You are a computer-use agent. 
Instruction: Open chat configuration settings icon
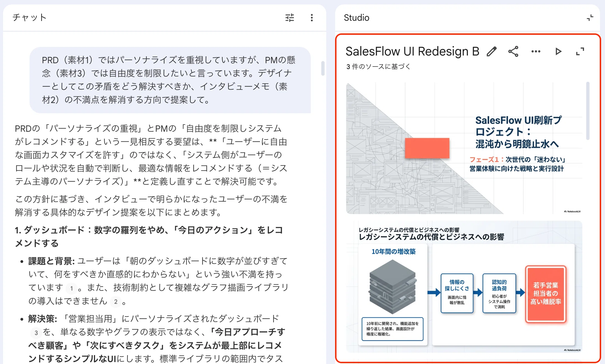click(290, 18)
